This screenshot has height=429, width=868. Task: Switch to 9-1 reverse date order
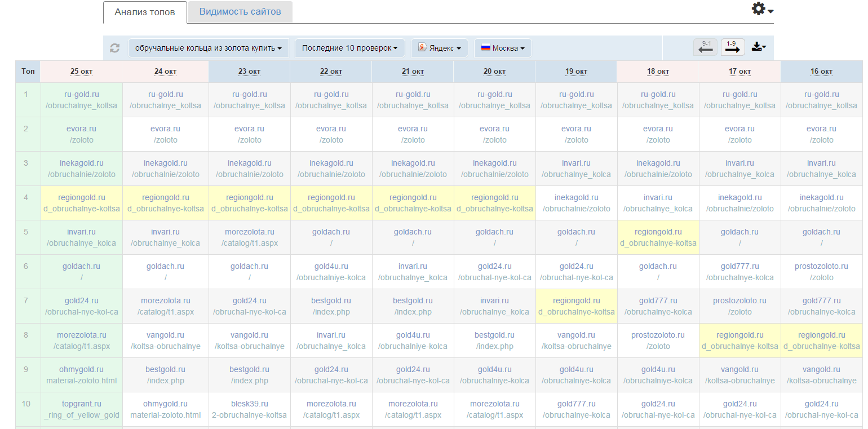pyautogui.click(x=706, y=47)
